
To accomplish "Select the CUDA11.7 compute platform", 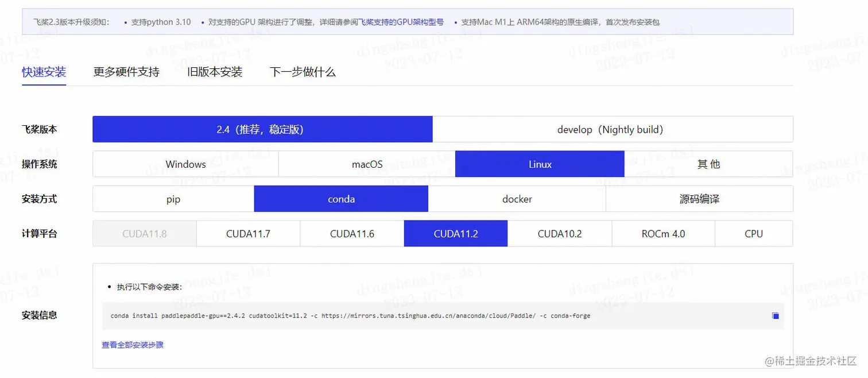I will tap(248, 233).
